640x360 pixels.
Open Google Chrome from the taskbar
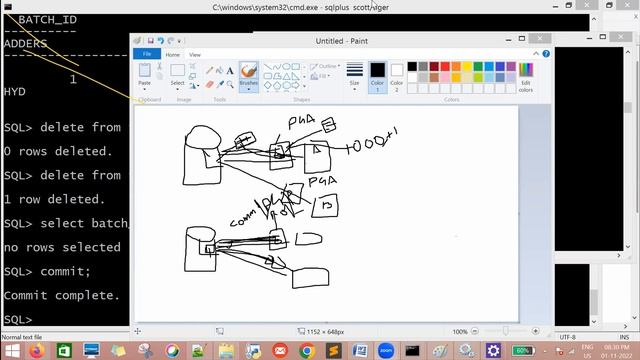point(307,351)
